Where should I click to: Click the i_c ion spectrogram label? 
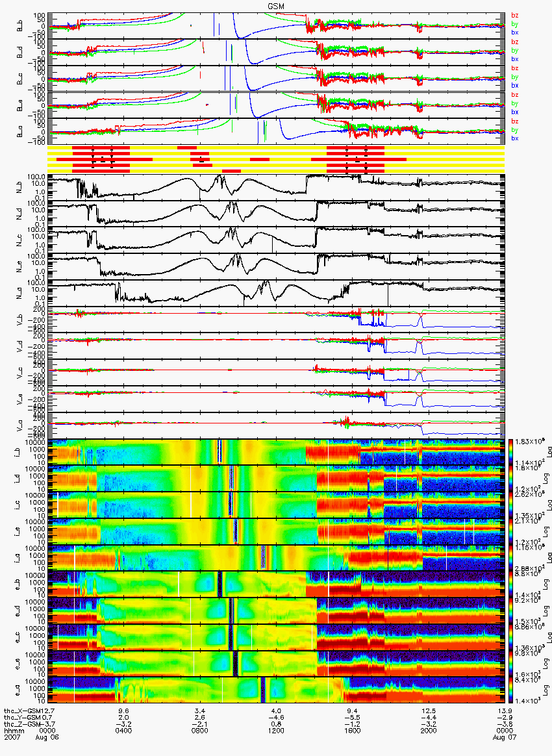coord(18,505)
